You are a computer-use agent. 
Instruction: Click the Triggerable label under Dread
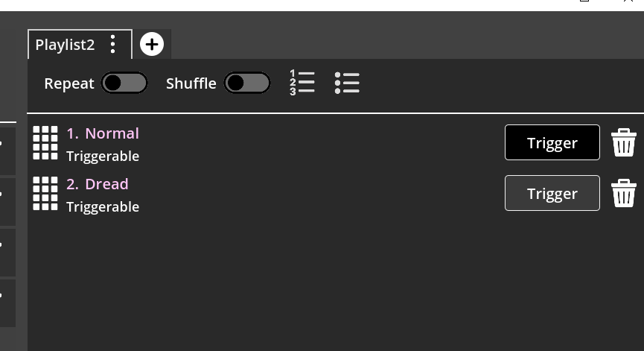point(103,207)
